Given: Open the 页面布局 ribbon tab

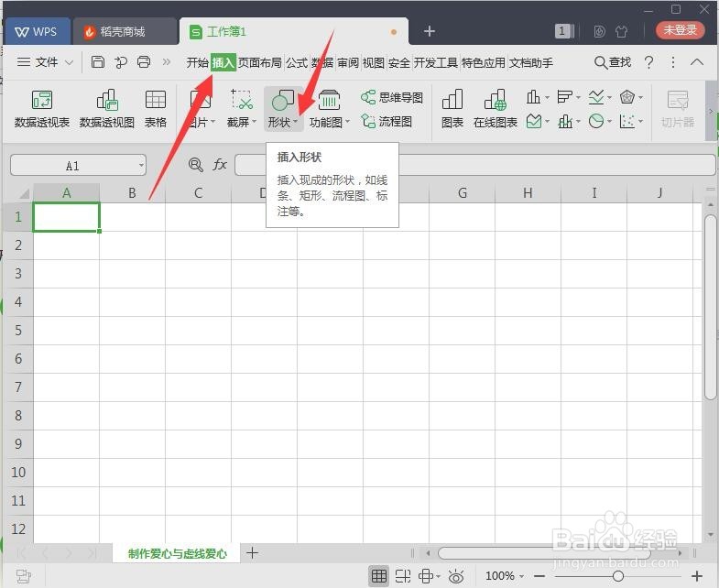Looking at the screenshot, I should (259, 62).
